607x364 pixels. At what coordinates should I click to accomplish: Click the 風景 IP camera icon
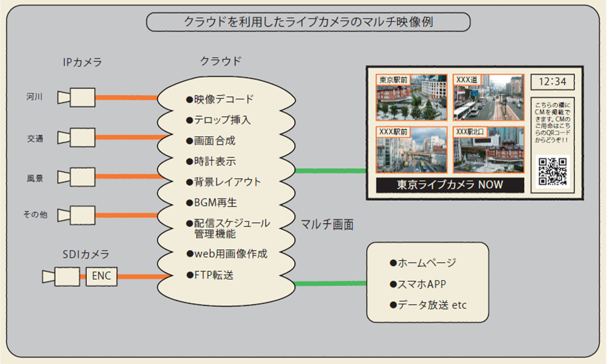tap(76, 177)
